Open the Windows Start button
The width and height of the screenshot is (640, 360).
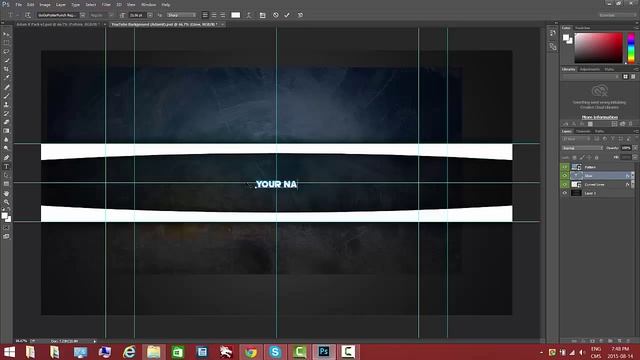(x=9, y=352)
